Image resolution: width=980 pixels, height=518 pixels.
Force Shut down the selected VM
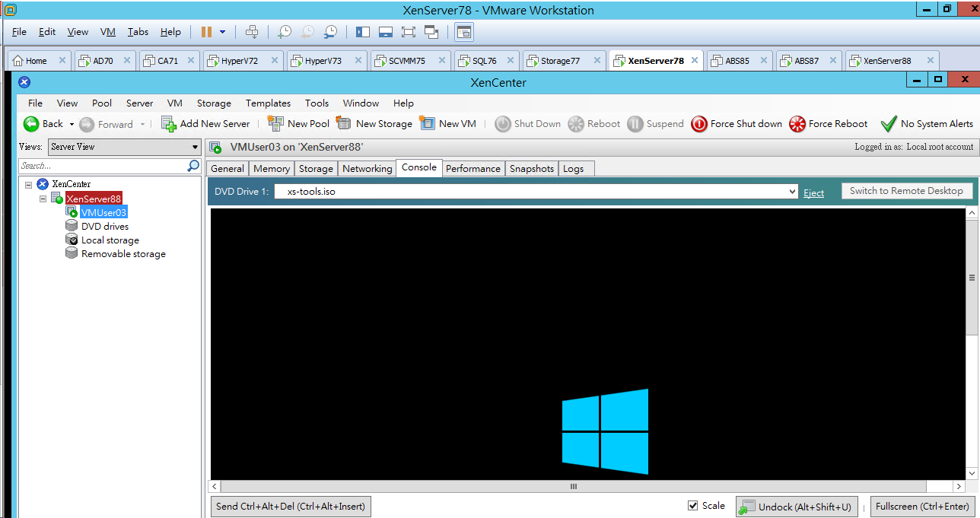click(737, 124)
